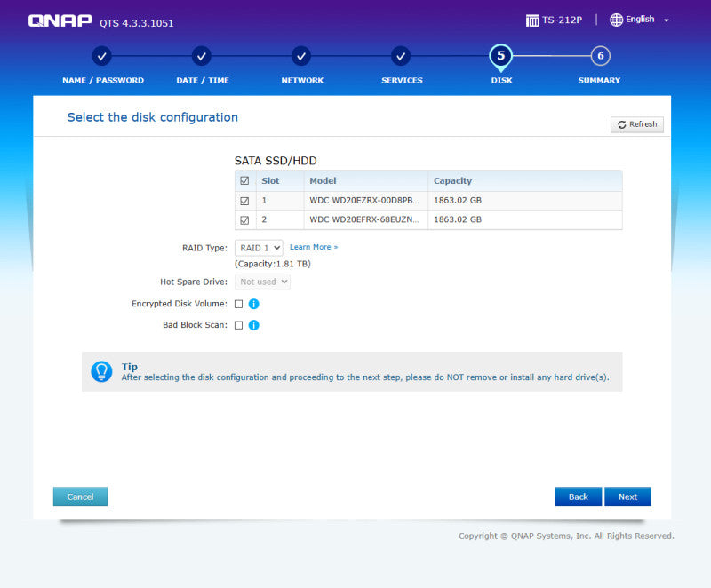The image size is (711, 588).
Task: Select step 5 Disk marker
Action: click(500, 57)
